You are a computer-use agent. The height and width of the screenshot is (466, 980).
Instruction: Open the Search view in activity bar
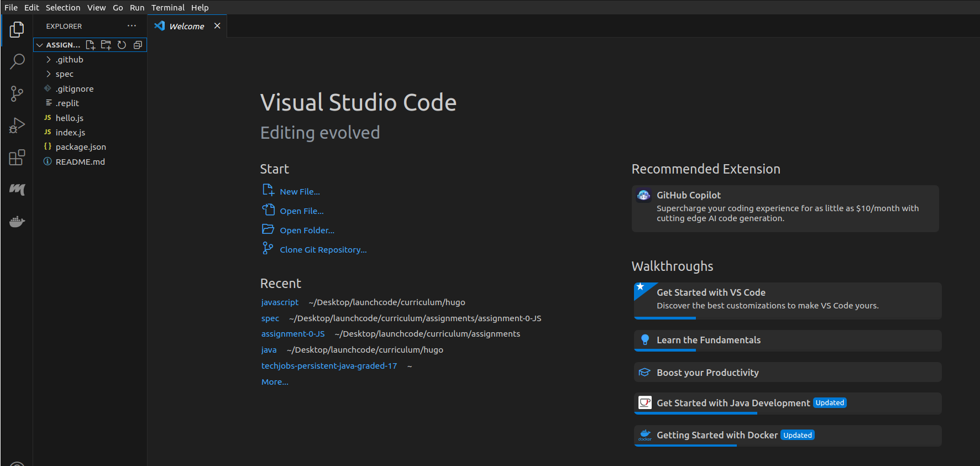point(17,61)
